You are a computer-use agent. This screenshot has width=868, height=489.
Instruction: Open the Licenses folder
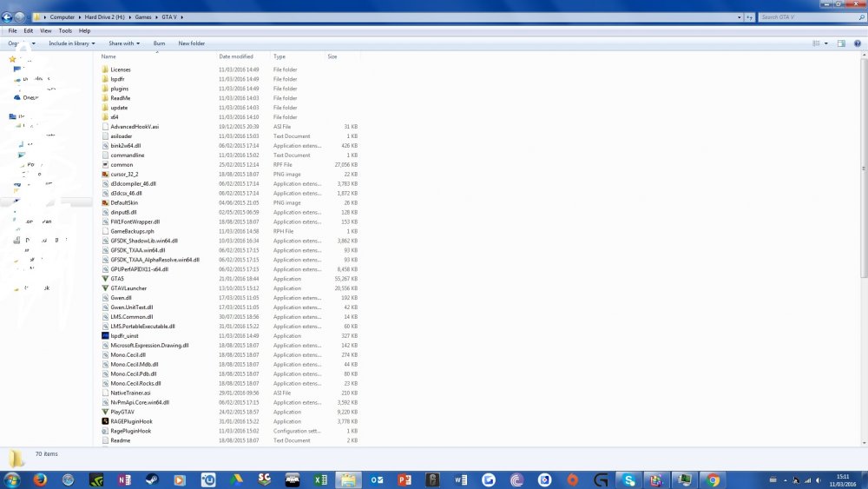pyautogui.click(x=120, y=69)
